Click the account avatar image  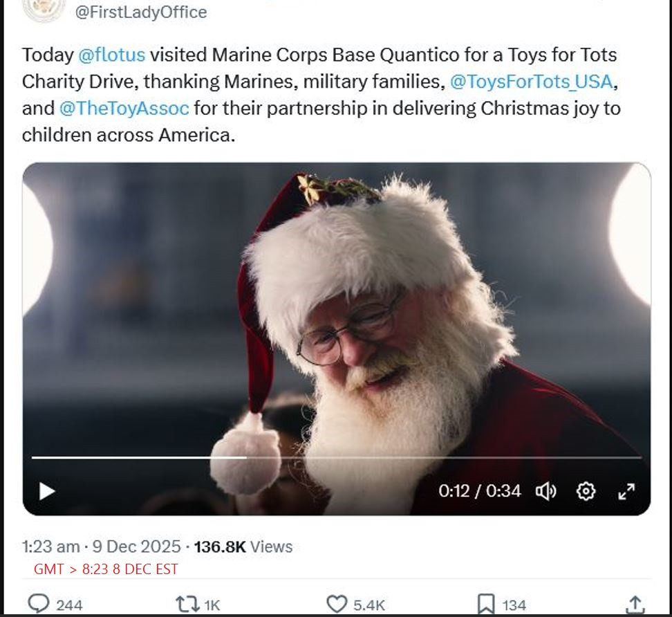point(44,8)
